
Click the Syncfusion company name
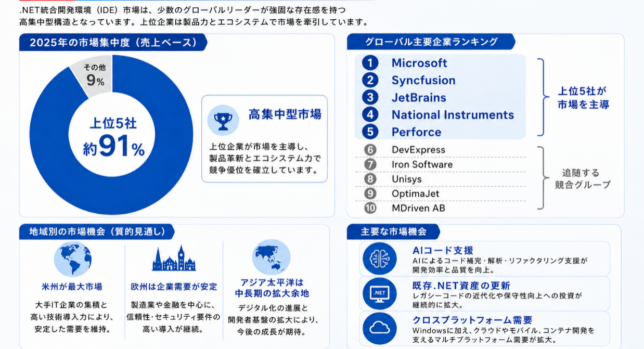point(423,80)
